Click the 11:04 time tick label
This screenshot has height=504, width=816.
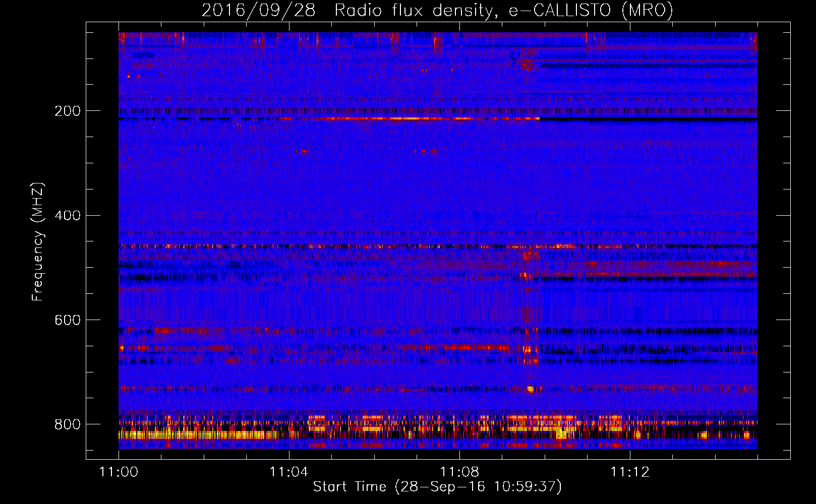click(x=289, y=472)
